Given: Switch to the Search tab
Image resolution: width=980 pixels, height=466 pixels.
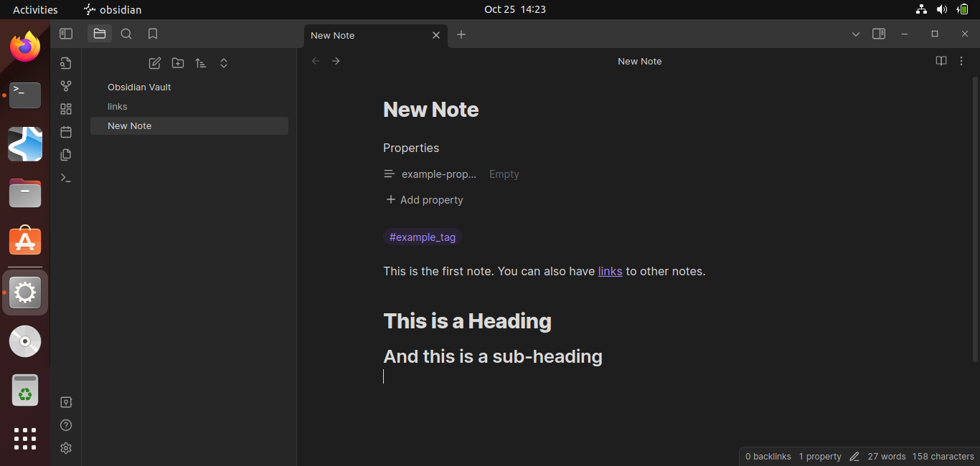Looking at the screenshot, I should click(126, 34).
